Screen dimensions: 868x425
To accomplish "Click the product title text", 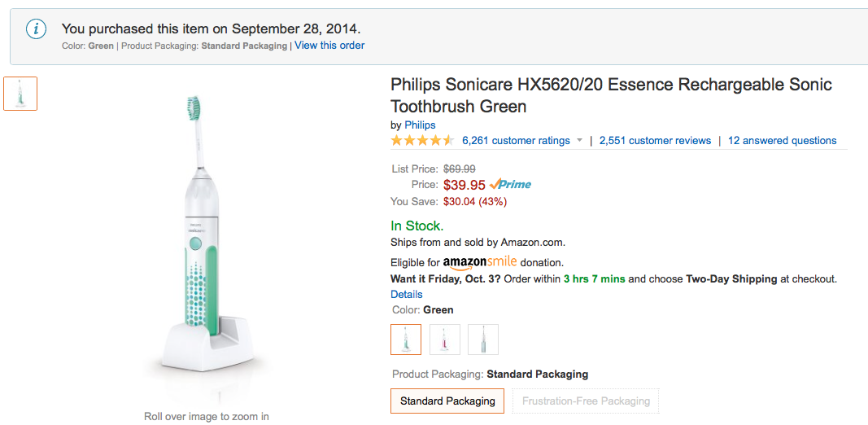I will pyautogui.click(x=610, y=95).
